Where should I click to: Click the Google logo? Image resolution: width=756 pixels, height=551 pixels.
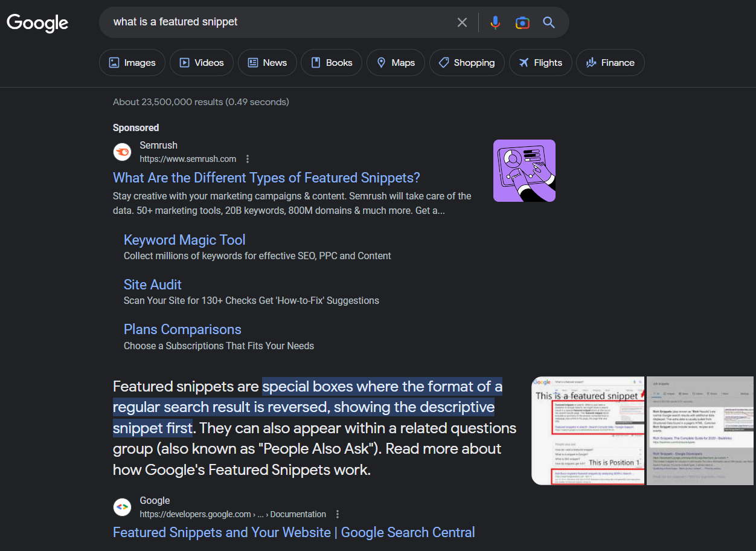37,23
